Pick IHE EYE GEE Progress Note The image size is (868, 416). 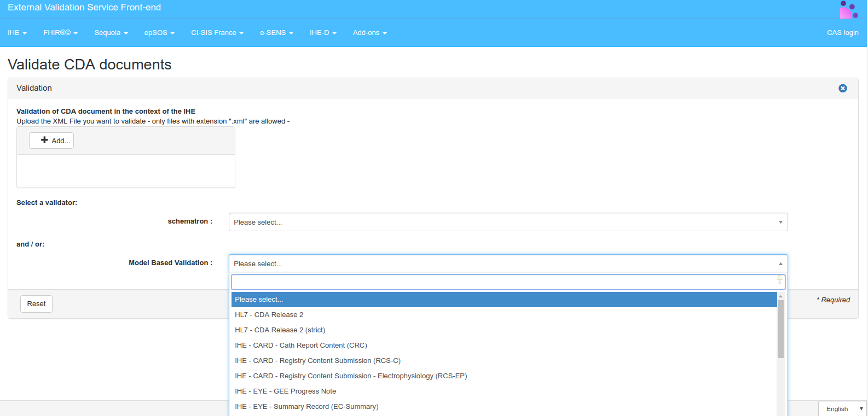coord(286,391)
